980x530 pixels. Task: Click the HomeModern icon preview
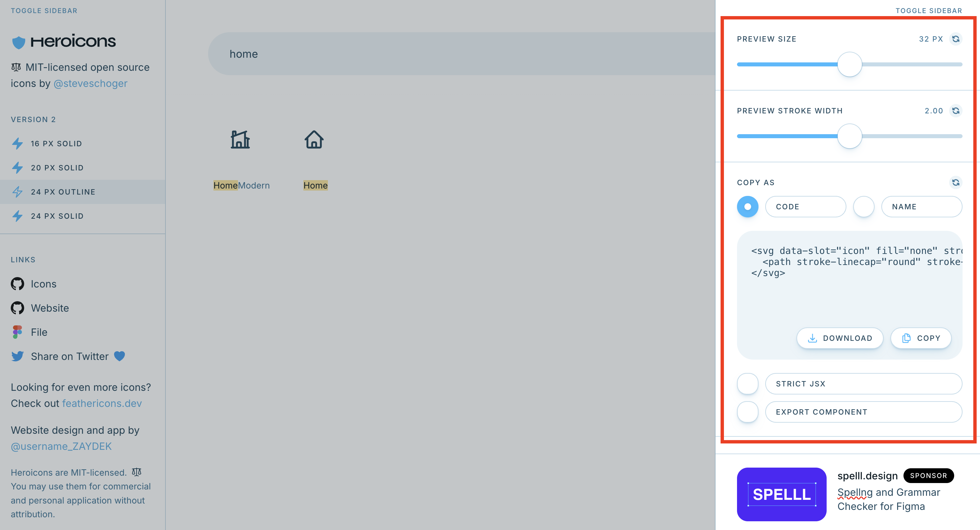coord(240,140)
